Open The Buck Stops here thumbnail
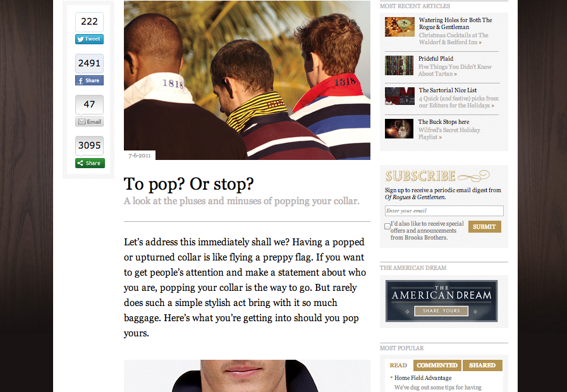Viewport: 567px width, 392px height. [399, 129]
